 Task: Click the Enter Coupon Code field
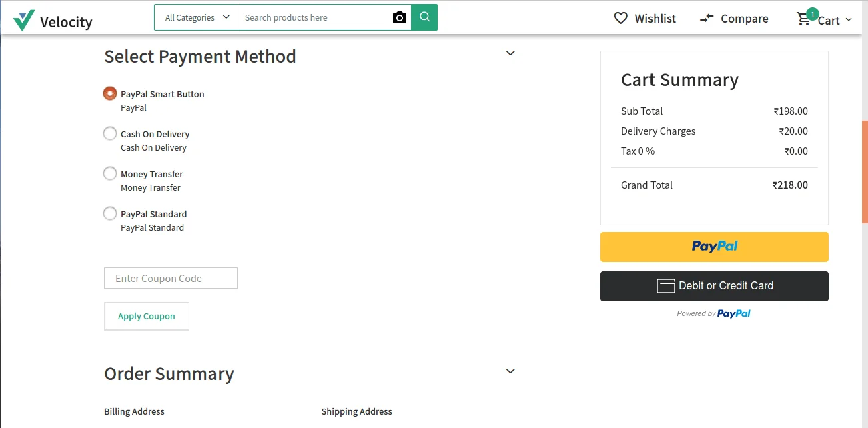point(171,278)
